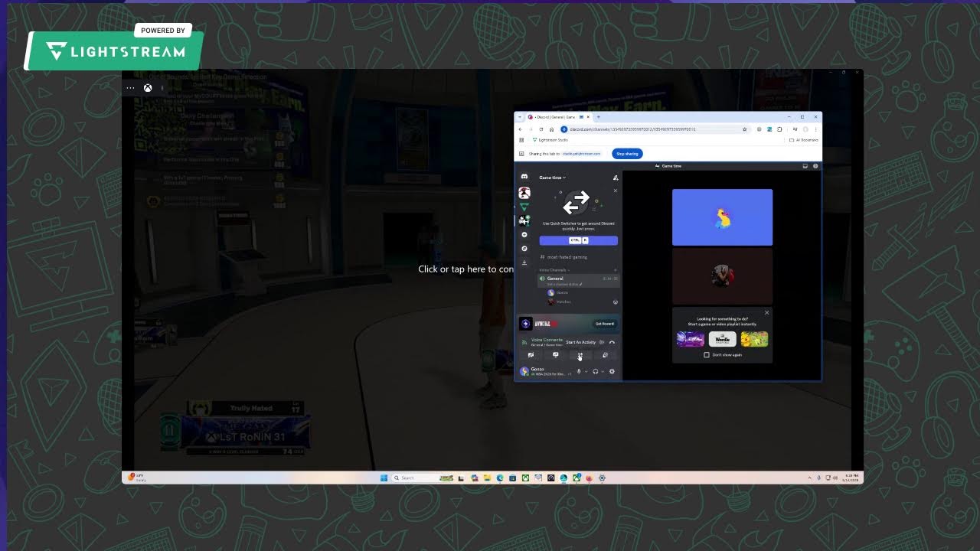The height and width of the screenshot is (551, 980).
Task: Open Help icon in Discord header
Action: click(x=815, y=166)
